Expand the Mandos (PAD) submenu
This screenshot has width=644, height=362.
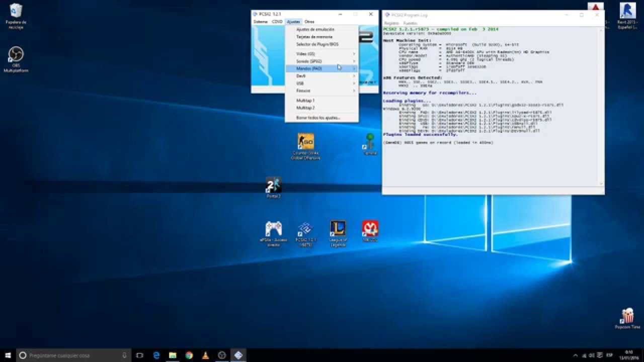pyautogui.click(x=321, y=68)
